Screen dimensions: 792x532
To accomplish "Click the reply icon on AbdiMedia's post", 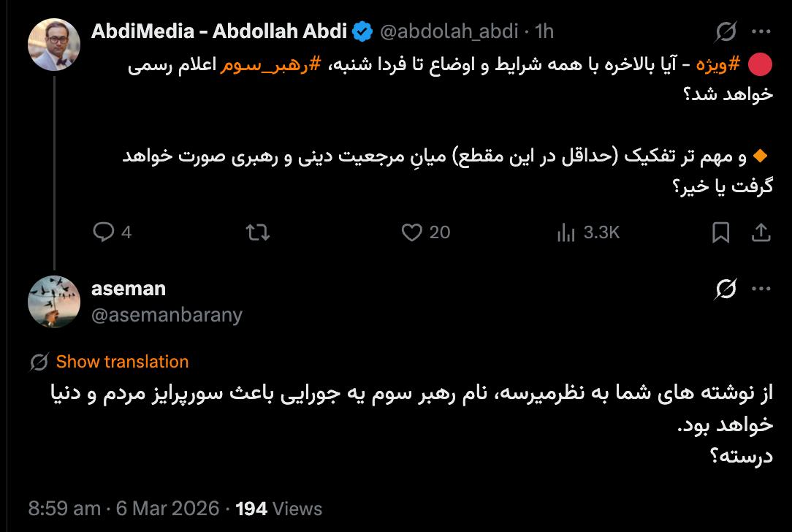I will coord(104,232).
